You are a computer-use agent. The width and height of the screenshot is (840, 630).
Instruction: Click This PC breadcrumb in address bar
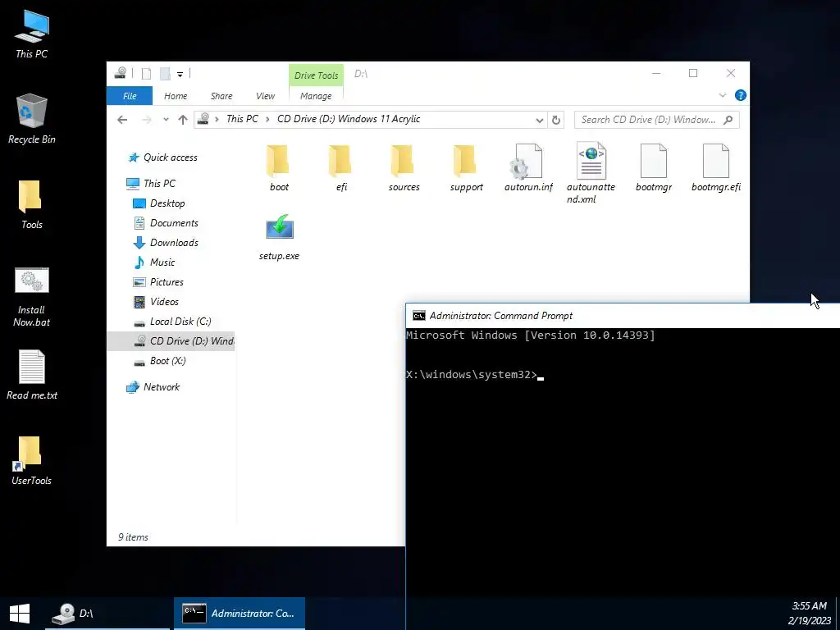242,119
